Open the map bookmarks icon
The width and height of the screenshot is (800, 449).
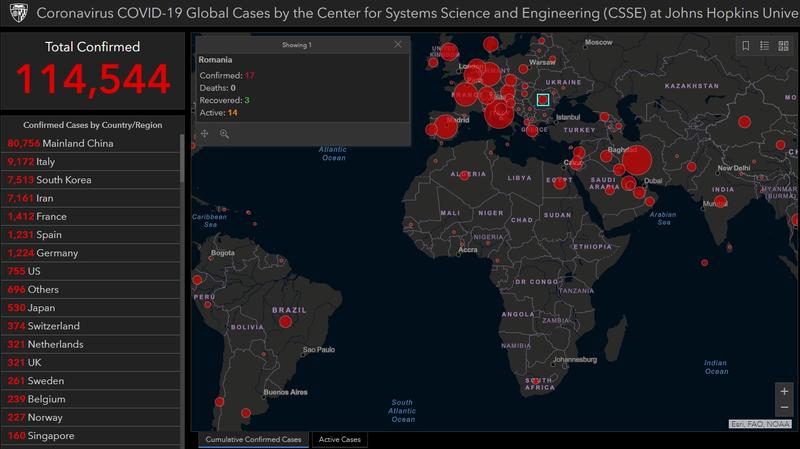(x=746, y=46)
